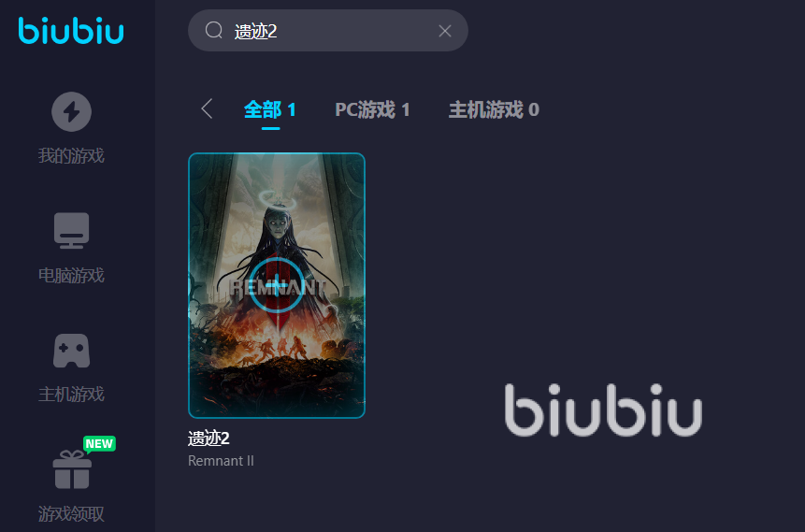The image size is (805, 532).
Task: Click the 我的游戏 sidebar label
Action: pos(71,155)
